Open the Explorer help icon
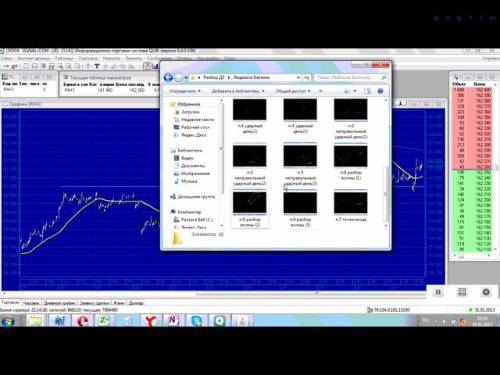This screenshot has width=500, height=375. 380,91
